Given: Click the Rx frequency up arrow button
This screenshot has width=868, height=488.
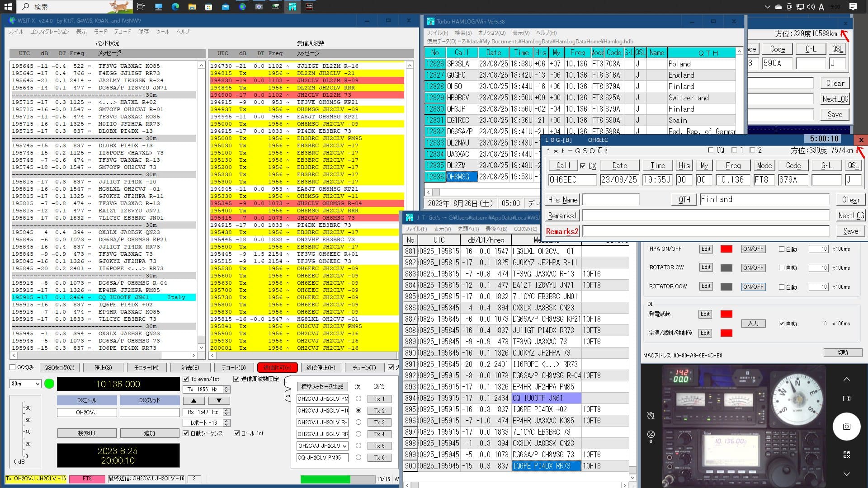Looking at the screenshot, I should point(226,410).
